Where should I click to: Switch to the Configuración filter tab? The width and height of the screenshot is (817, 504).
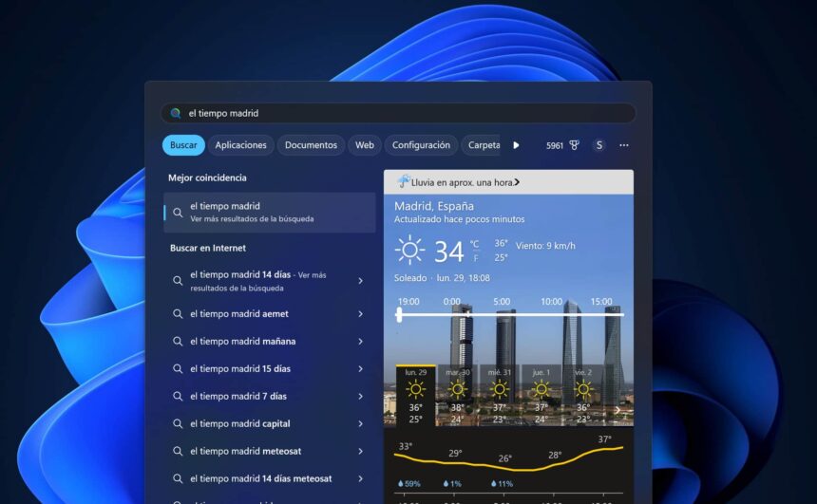421,145
